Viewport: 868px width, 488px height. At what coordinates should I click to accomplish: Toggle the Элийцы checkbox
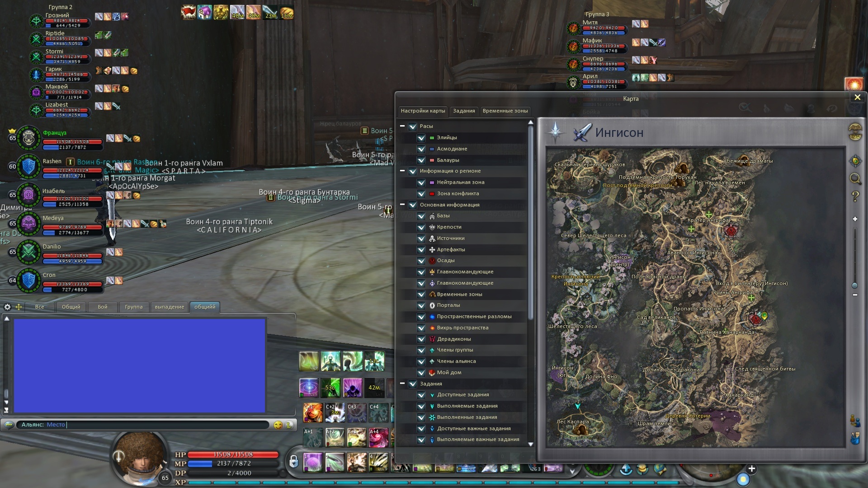421,138
